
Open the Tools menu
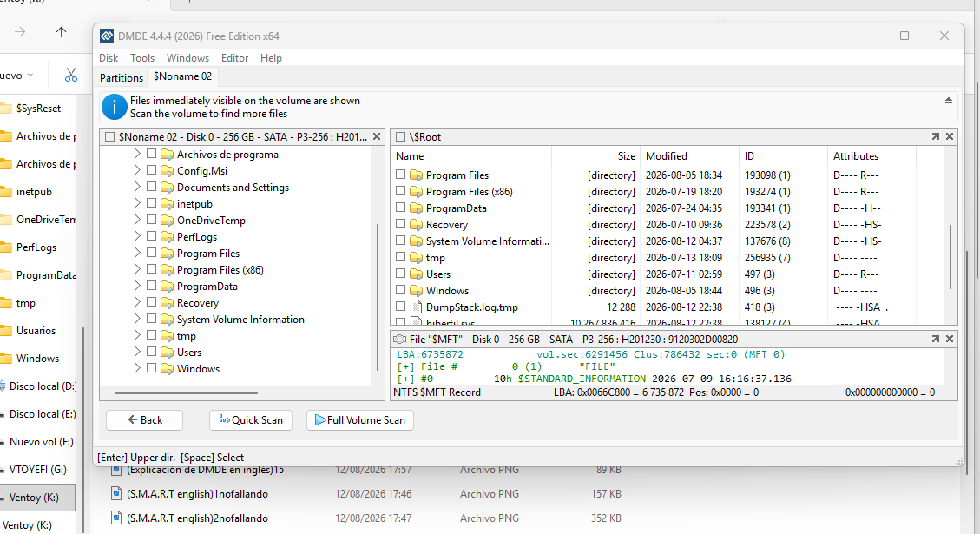pos(141,57)
